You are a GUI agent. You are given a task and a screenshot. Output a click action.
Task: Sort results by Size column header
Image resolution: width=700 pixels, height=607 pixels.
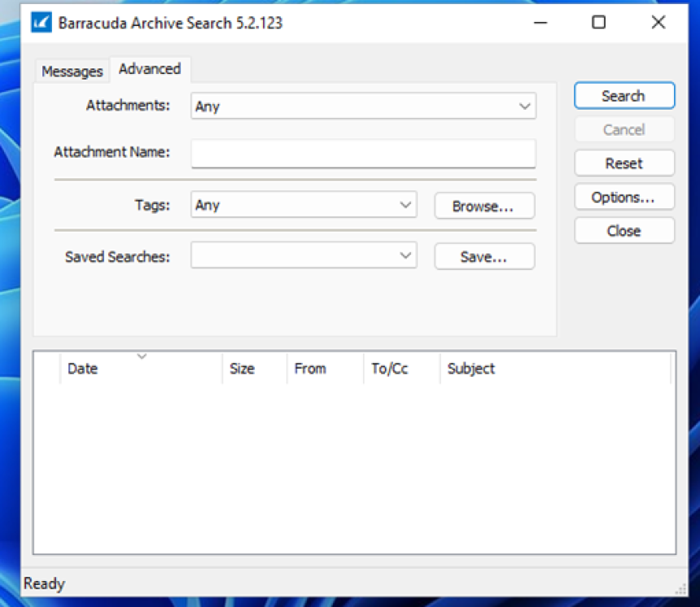255,369
